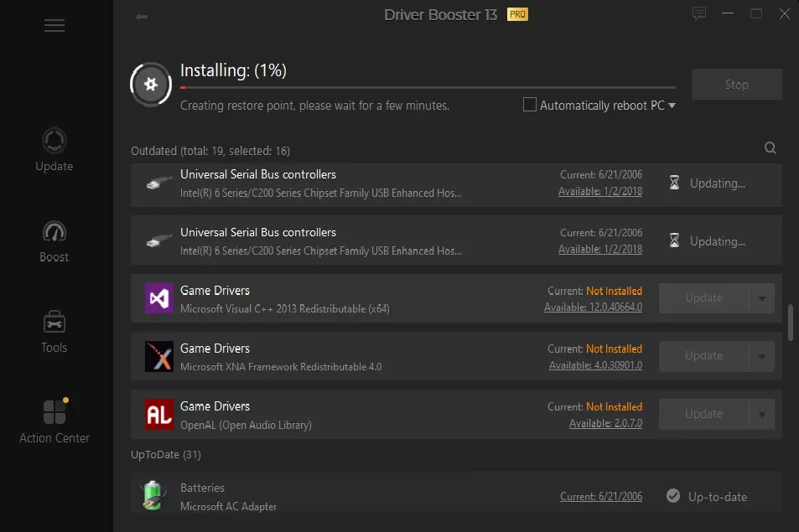799x532 pixels.
Task: Click the OpenAL driver icon
Action: click(x=159, y=415)
